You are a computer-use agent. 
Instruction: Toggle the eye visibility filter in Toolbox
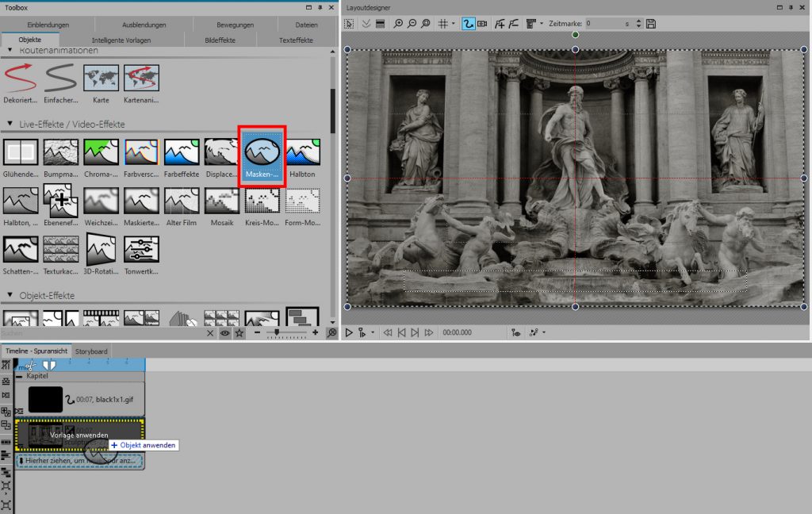tap(225, 333)
